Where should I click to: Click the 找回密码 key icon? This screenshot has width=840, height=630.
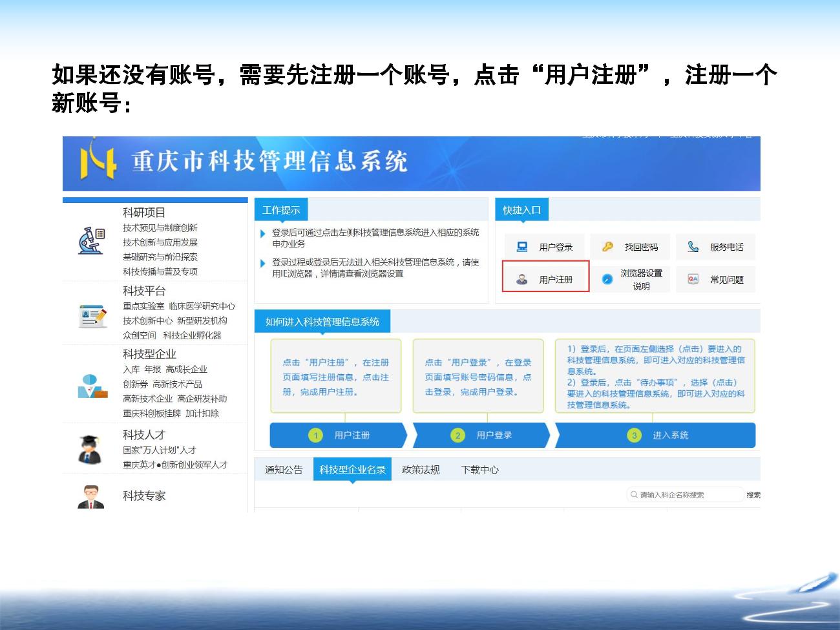607,247
